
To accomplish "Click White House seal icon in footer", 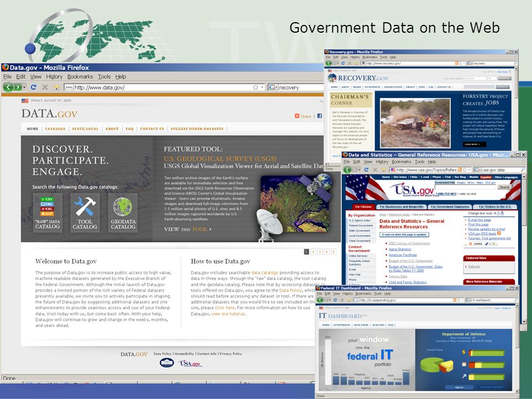I will (x=167, y=363).
